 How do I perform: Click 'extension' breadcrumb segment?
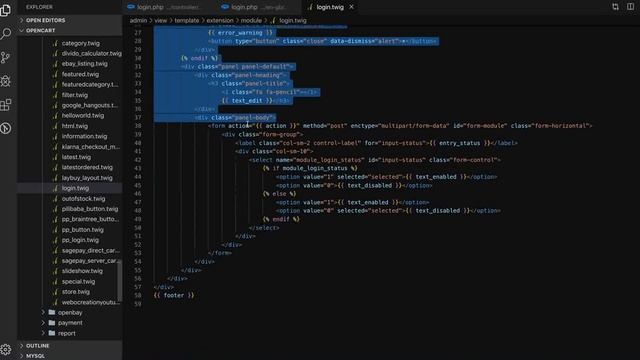coord(220,20)
